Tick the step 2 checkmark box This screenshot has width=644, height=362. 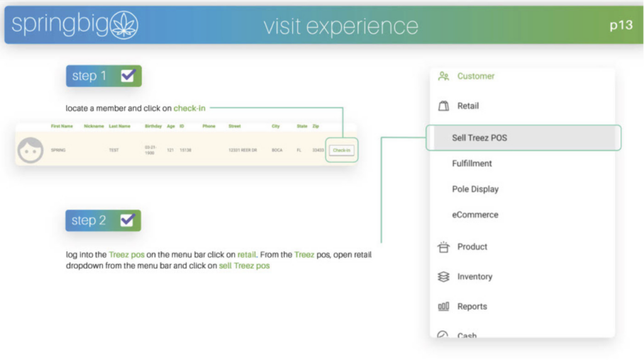pos(128,220)
